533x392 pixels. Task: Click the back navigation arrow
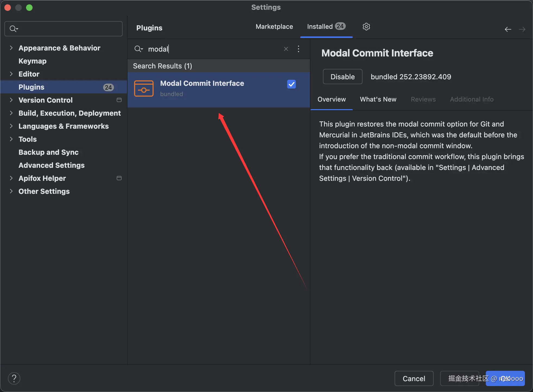click(508, 29)
